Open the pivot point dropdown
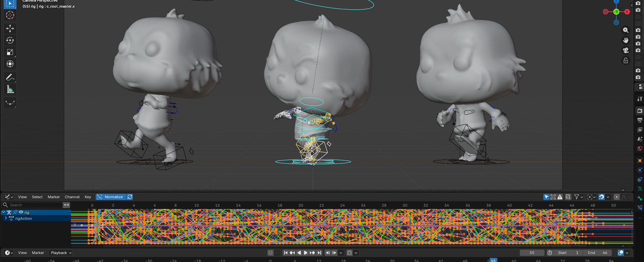The width and height of the screenshot is (644, 262). point(592,197)
